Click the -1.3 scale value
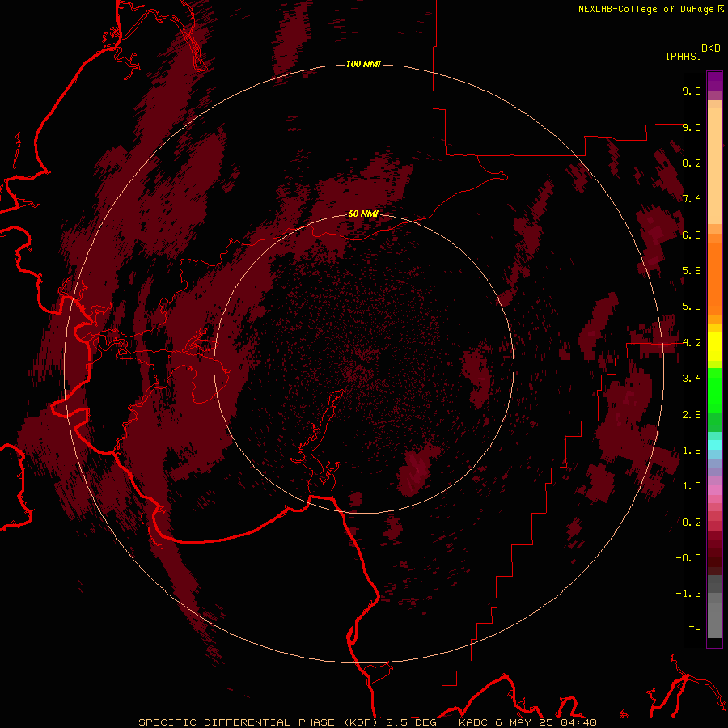This screenshot has height=728, width=728. (688, 594)
